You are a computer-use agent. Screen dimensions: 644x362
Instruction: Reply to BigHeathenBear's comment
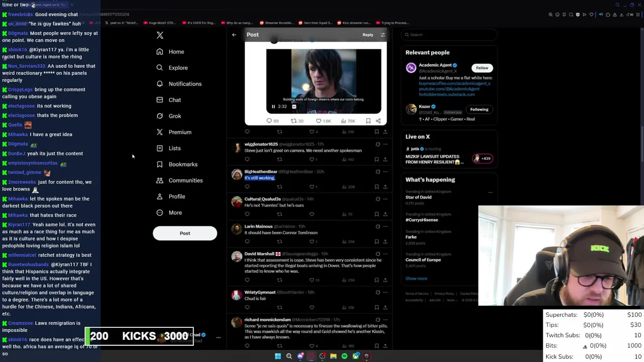[247, 187]
